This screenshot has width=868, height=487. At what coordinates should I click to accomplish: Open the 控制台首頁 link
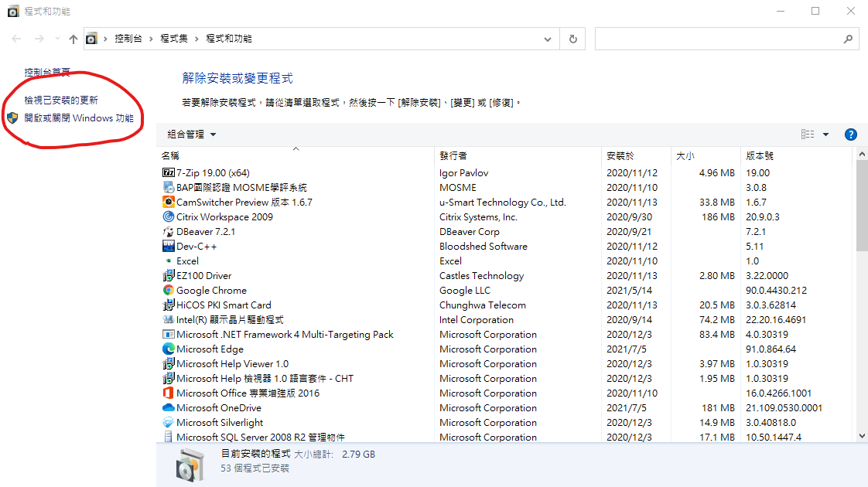click(x=47, y=72)
